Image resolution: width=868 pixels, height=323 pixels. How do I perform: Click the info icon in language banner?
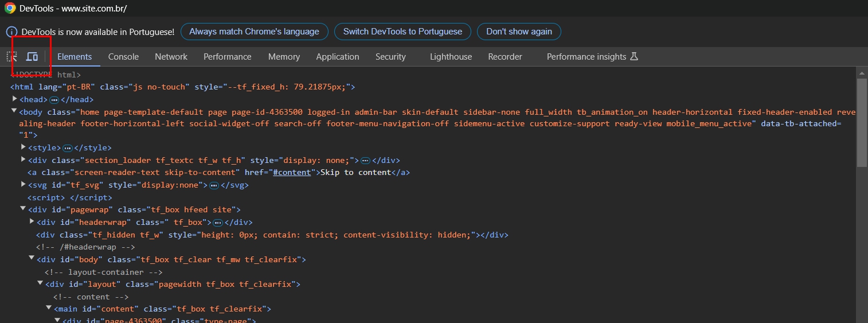[x=11, y=32]
